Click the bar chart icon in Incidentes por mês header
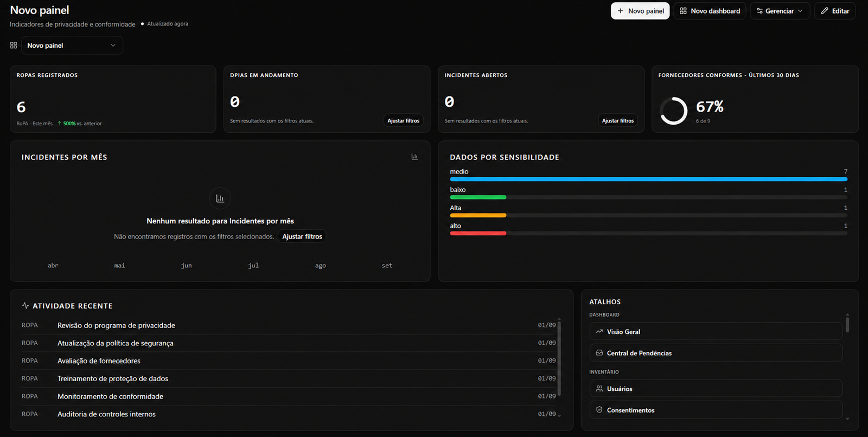Viewport: 868px width, 437px height. click(x=414, y=157)
